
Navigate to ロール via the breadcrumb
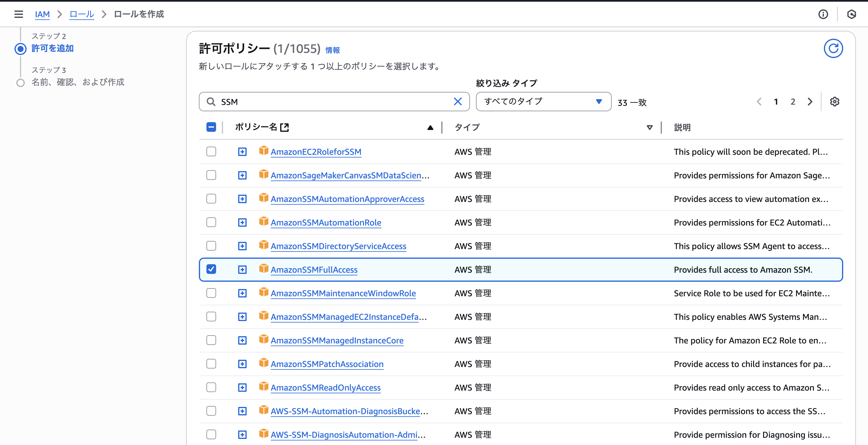(x=81, y=14)
